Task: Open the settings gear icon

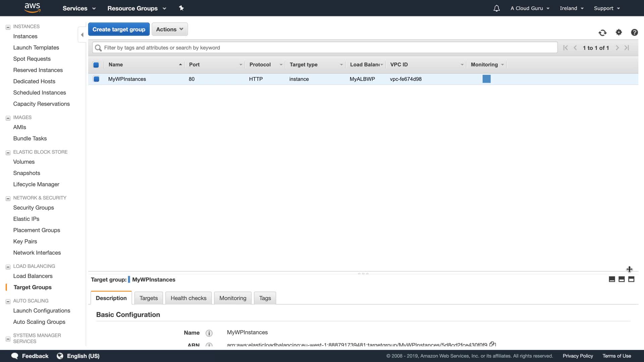Action: (x=619, y=32)
